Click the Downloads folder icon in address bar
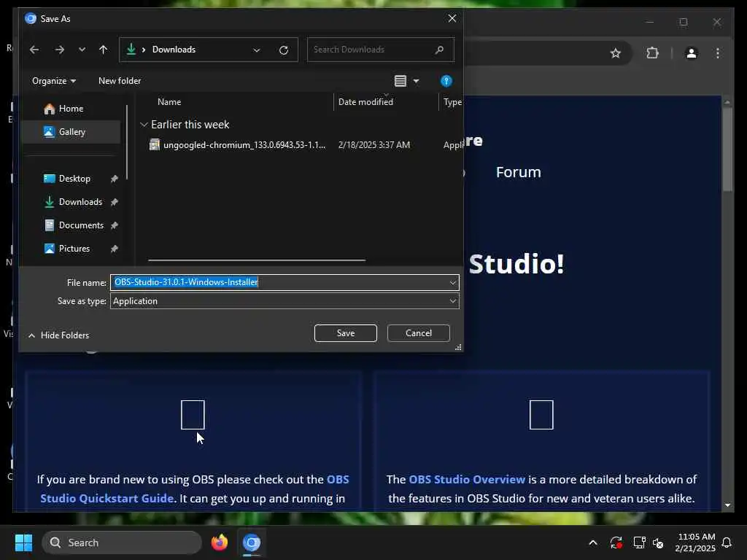 (x=131, y=49)
